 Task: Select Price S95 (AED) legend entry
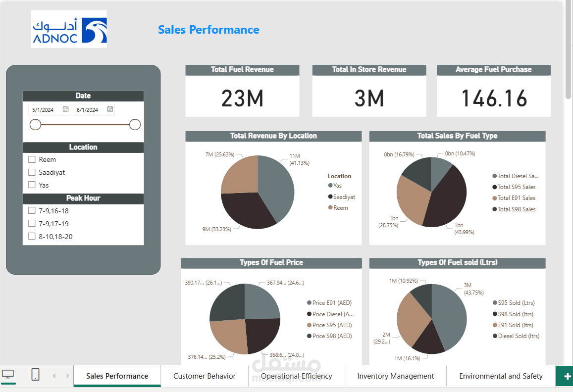(329, 325)
